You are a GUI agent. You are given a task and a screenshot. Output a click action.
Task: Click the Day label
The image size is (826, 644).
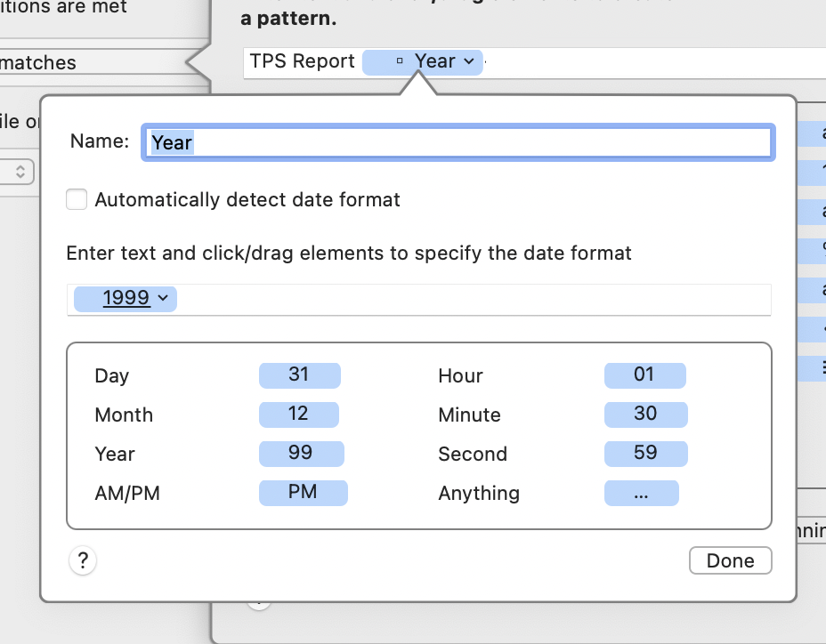[111, 376]
